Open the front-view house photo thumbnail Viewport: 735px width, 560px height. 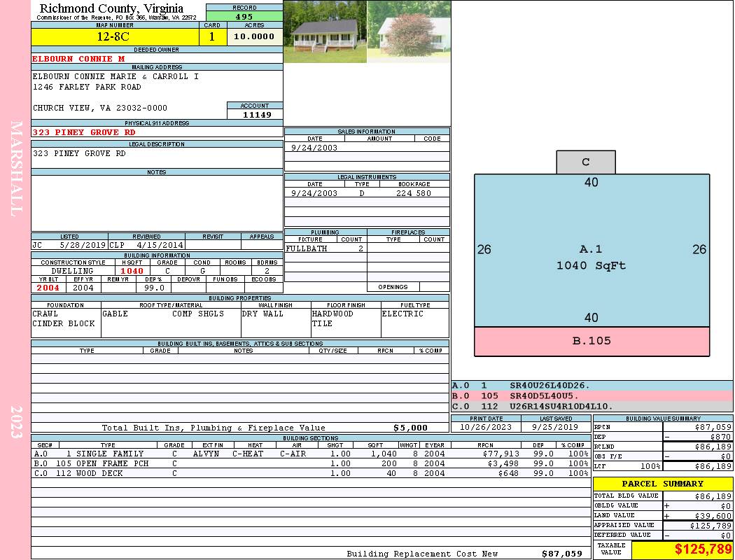(x=325, y=31)
